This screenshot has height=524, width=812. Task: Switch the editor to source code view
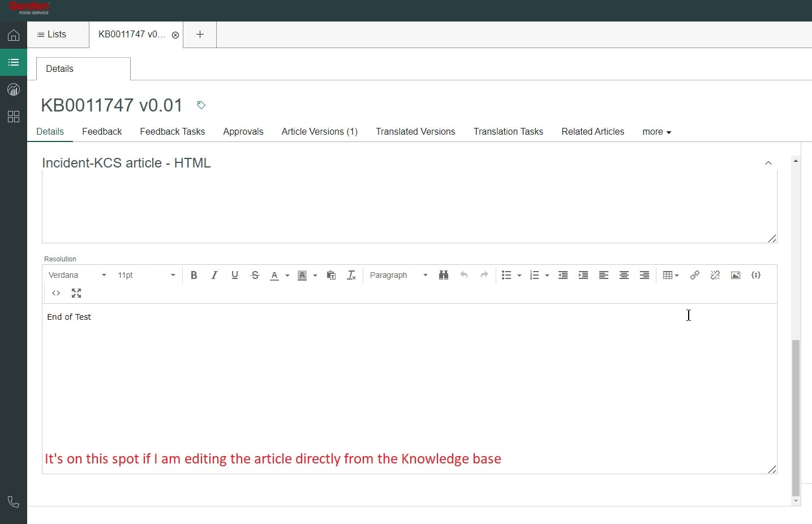click(x=56, y=293)
